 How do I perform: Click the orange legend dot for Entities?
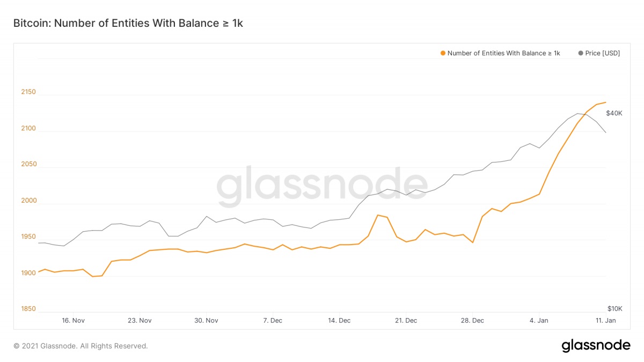click(x=443, y=53)
